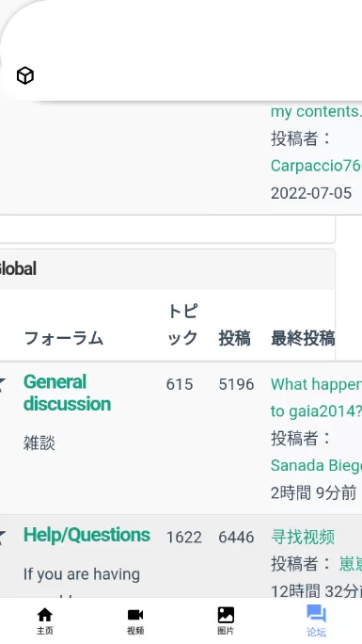Open Sanada Biege user profile link

[316, 465]
